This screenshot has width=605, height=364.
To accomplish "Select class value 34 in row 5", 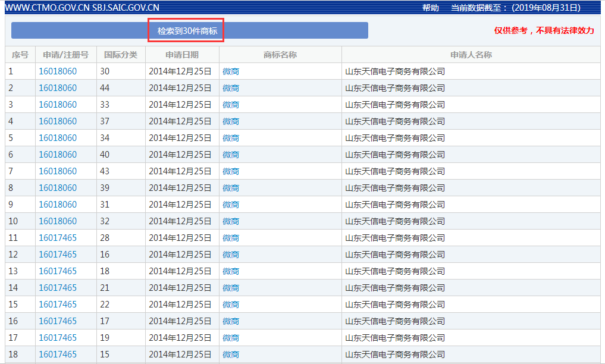I will pos(105,137).
